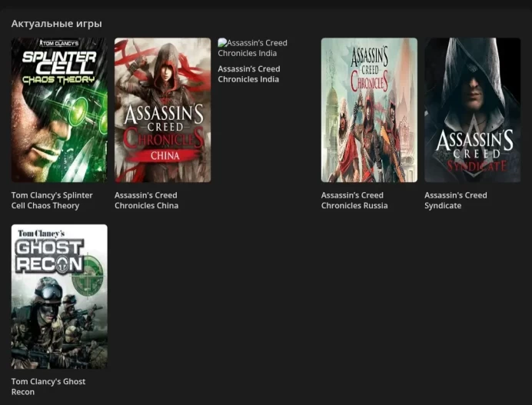Click the 'Актуальные игры' heading
Screen dimensions: 532x405
[56, 24]
